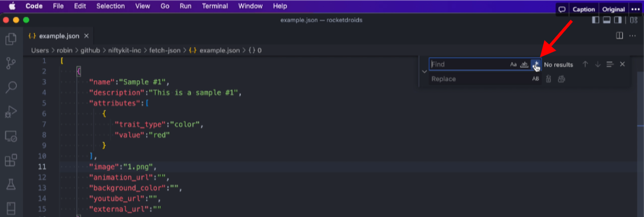644x217 pixels.
Task: Toggle bottom Panel visibility
Action: click(606, 20)
